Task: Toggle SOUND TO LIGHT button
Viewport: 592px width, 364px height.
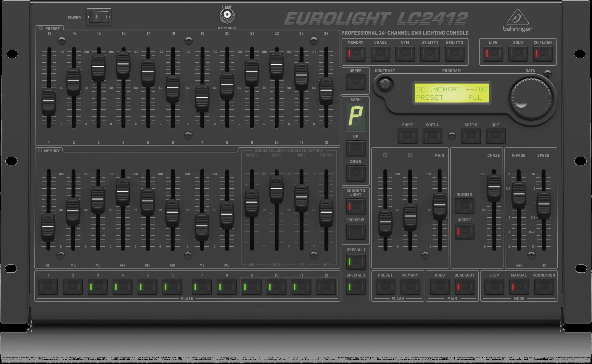Action: [355, 206]
